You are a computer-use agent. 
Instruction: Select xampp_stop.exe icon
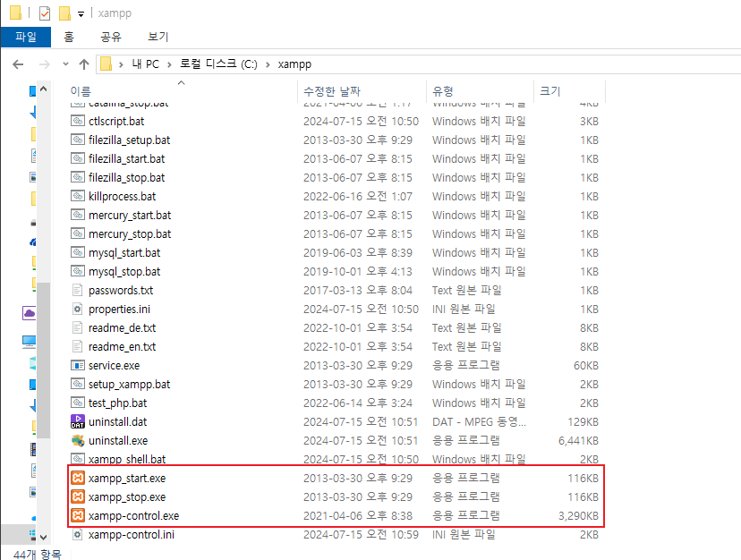(78, 496)
